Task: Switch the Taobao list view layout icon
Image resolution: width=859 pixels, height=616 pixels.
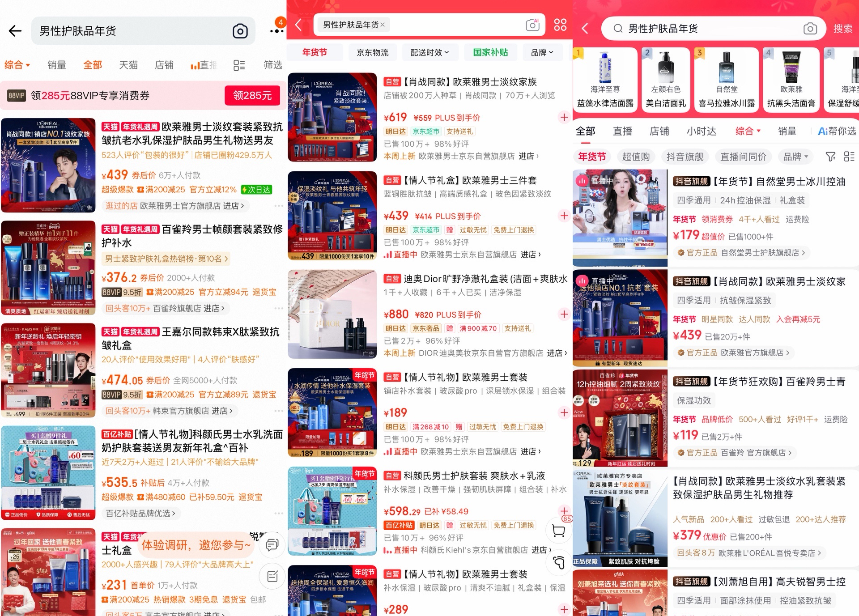Action: click(239, 65)
